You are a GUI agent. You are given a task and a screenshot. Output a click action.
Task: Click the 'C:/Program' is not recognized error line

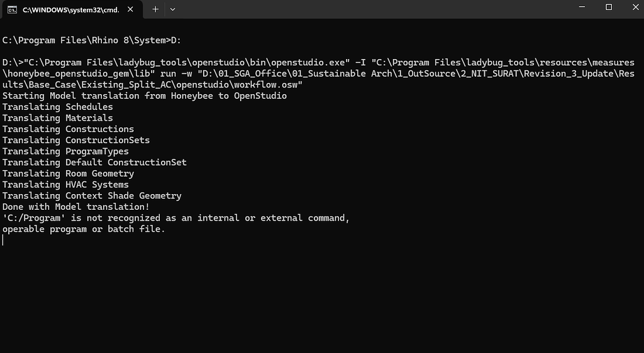coord(176,218)
